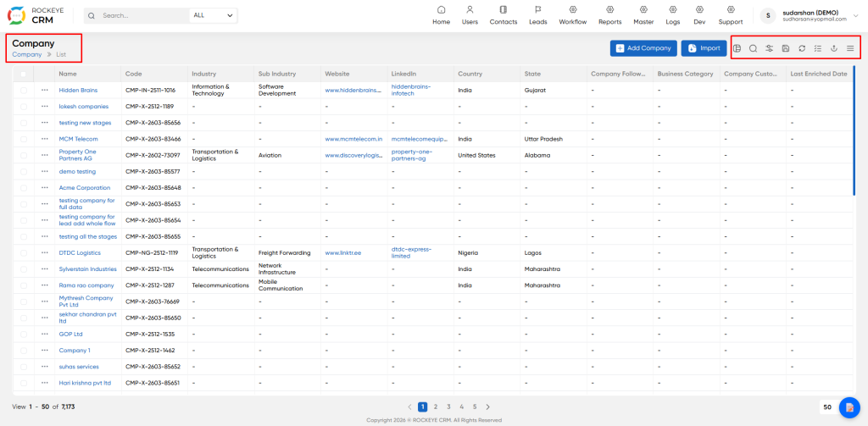The image size is (868, 426).
Task: Open the Master menu
Action: (x=644, y=15)
